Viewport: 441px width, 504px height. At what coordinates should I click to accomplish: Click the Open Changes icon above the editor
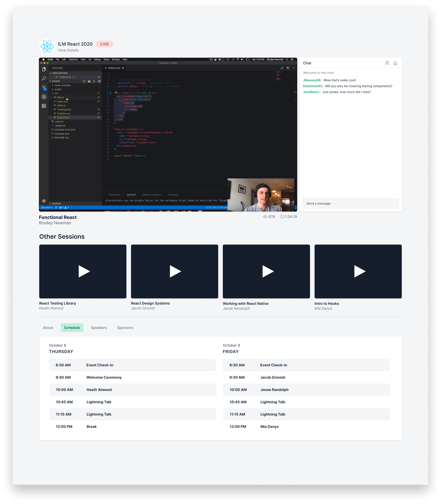point(282,68)
